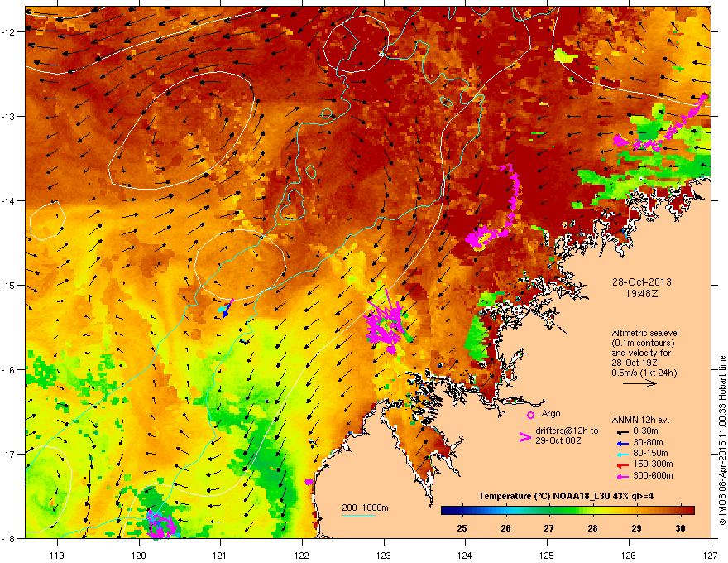
Task: Click the cyan bathymetry line under '200 1000m'
Action: click(x=359, y=515)
